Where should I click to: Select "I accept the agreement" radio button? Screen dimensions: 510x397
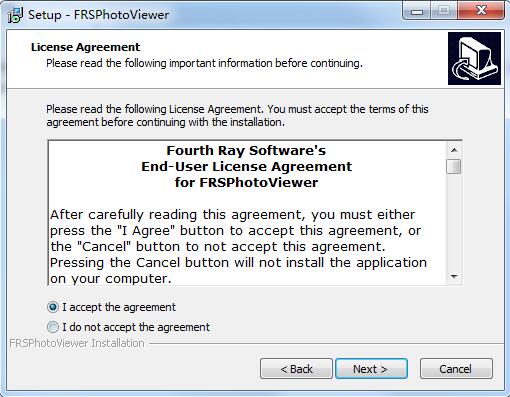coord(53,307)
